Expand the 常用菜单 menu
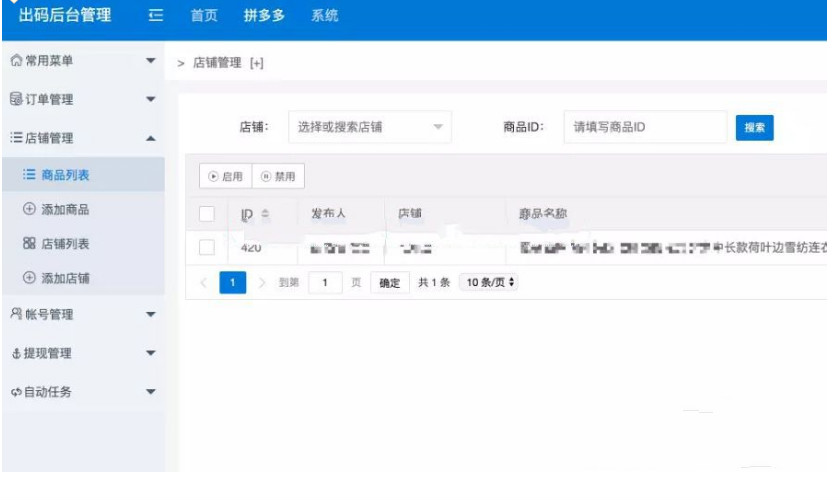840x502 pixels. (82, 61)
